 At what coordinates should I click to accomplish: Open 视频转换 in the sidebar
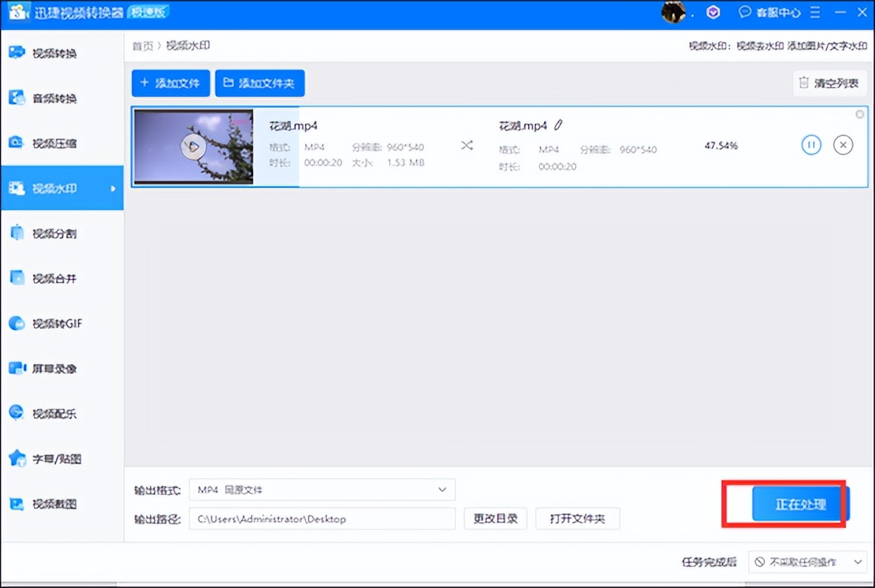pyautogui.click(x=54, y=53)
